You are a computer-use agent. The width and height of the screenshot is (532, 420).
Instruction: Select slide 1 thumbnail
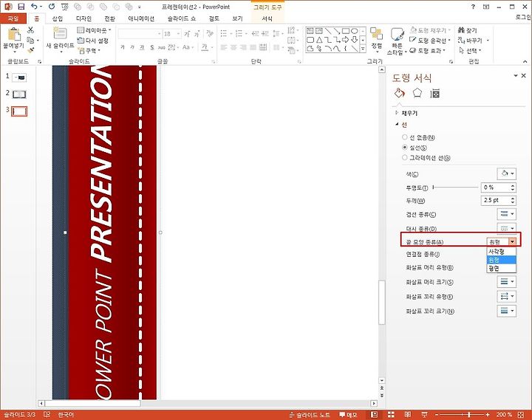[x=19, y=78]
